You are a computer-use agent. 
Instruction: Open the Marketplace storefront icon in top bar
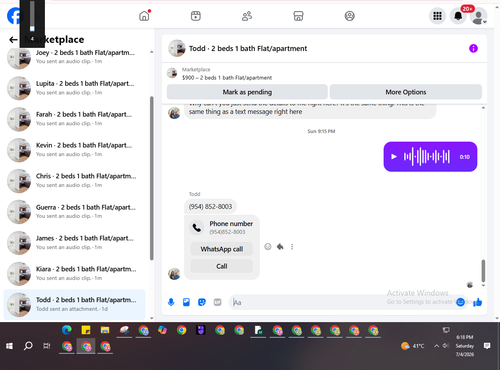[x=298, y=16]
